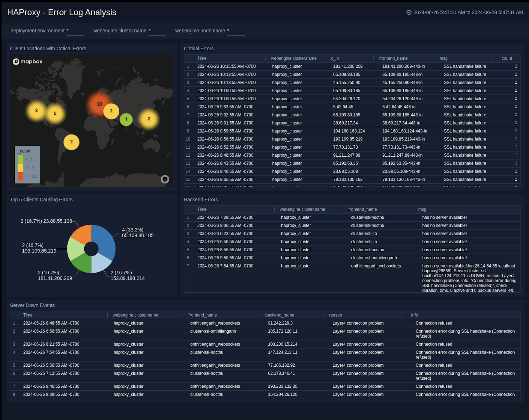Open the dashboard time range selector
This screenshot has width=529, height=420.
tap(465, 12)
